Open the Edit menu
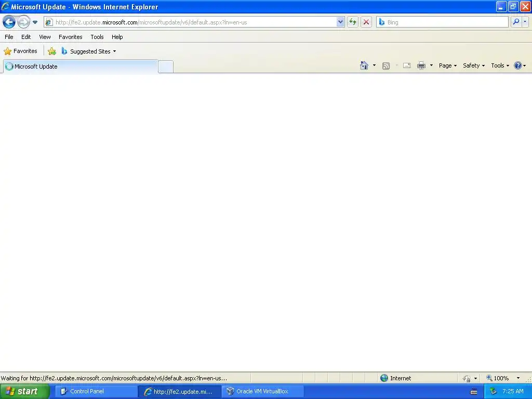The width and height of the screenshot is (532, 399). tap(26, 37)
